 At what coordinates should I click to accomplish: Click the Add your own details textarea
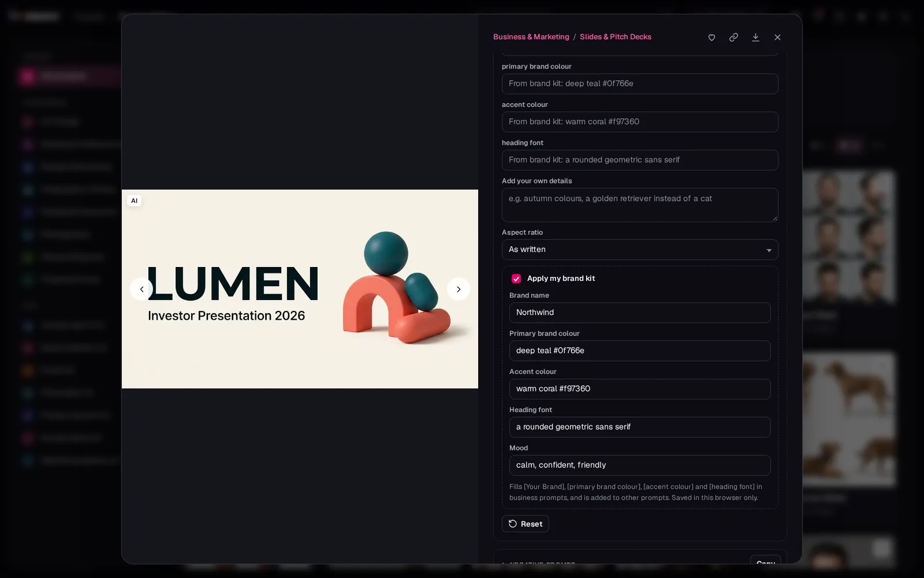point(640,205)
